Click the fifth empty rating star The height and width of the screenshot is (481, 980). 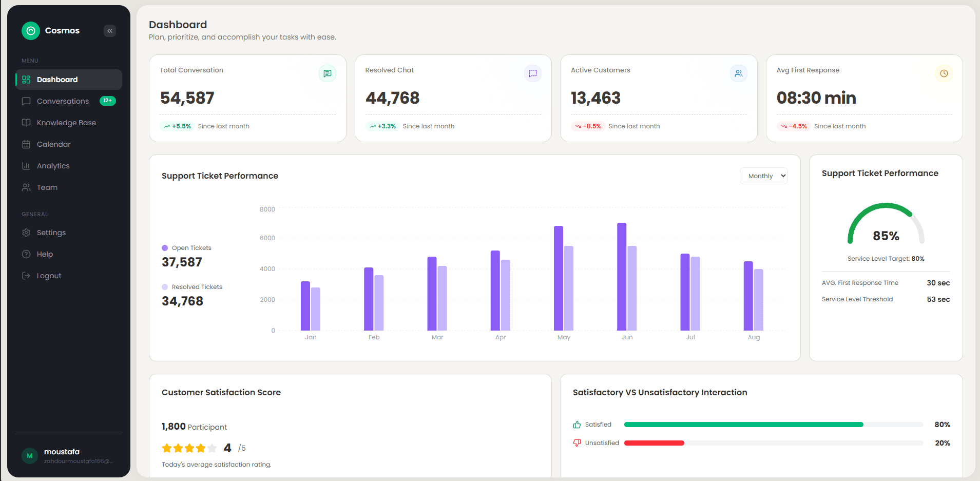click(x=212, y=448)
